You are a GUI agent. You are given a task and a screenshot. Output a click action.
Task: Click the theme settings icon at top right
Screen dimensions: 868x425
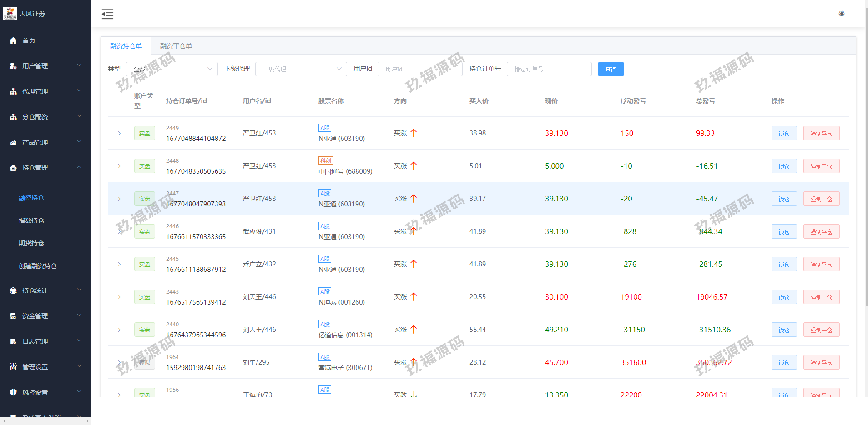tap(841, 14)
